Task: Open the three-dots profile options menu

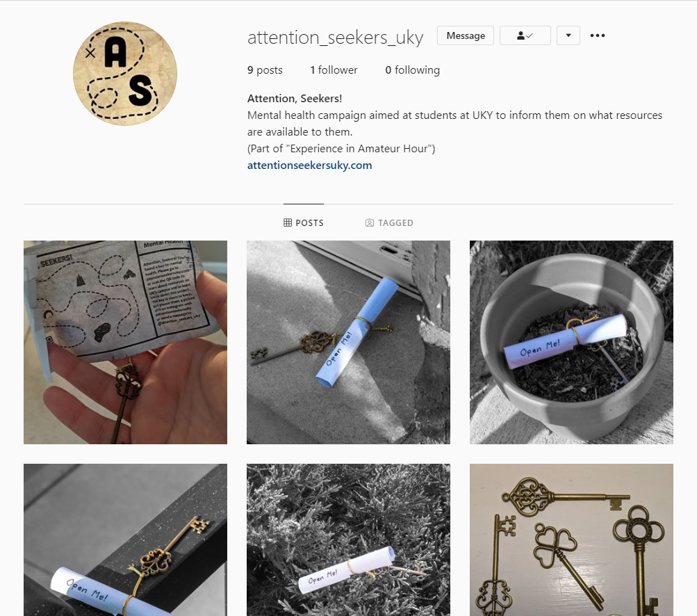Action: [x=597, y=35]
